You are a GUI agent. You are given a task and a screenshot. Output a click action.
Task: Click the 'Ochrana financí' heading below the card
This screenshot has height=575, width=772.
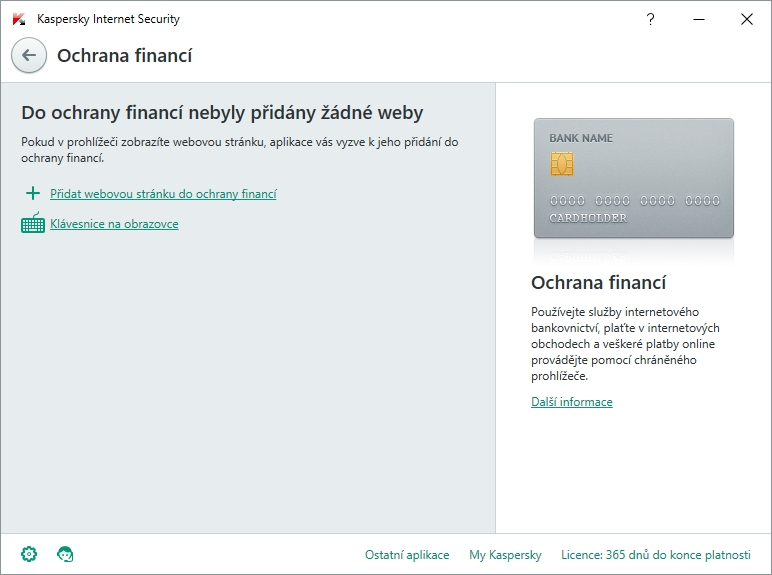(599, 283)
